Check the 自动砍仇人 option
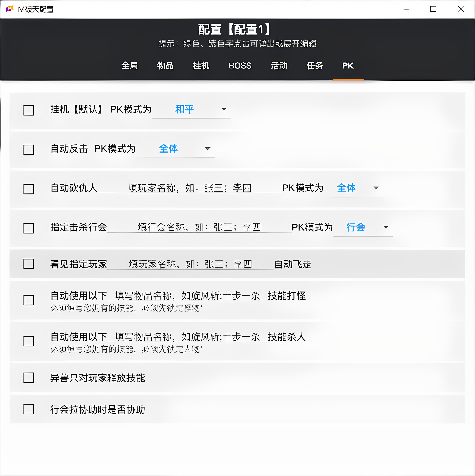 click(x=29, y=189)
